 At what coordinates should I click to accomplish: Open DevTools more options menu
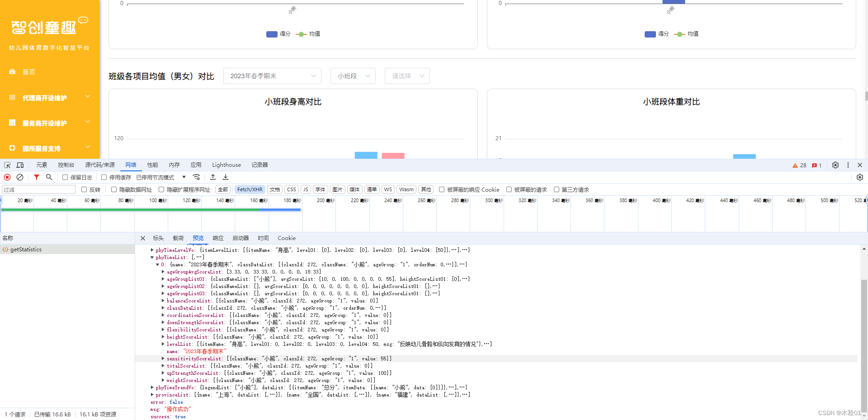pyautogui.click(x=848, y=165)
